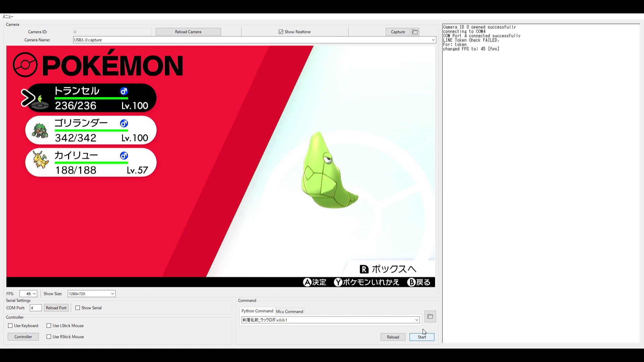Click the トランセル HP bar
Screen dimensions: 644x362
tap(91, 98)
